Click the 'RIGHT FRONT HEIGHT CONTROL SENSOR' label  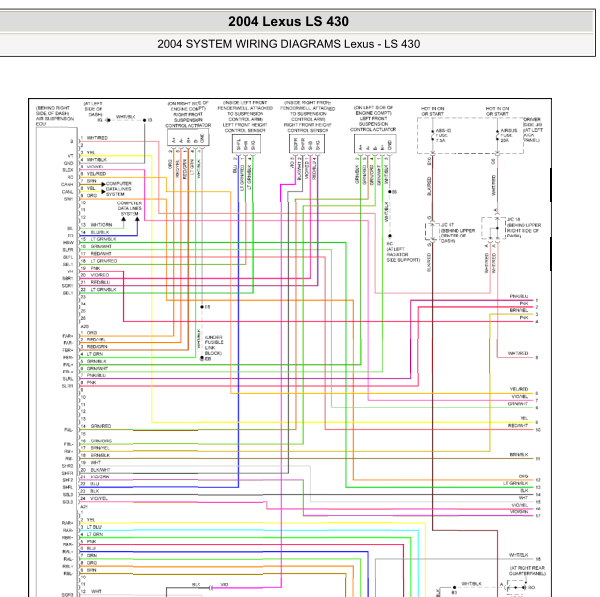307,127
